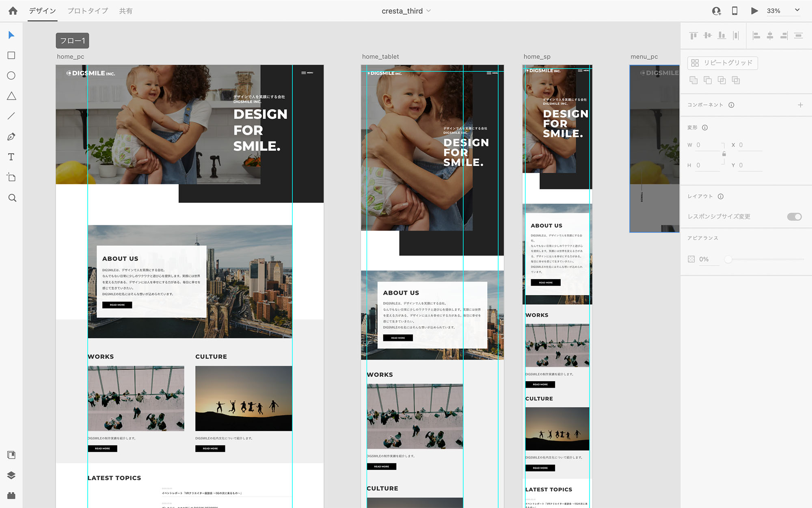The width and height of the screenshot is (812, 508).
Task: Switch to the プロトタイプ tab
Action: [88, 11]
